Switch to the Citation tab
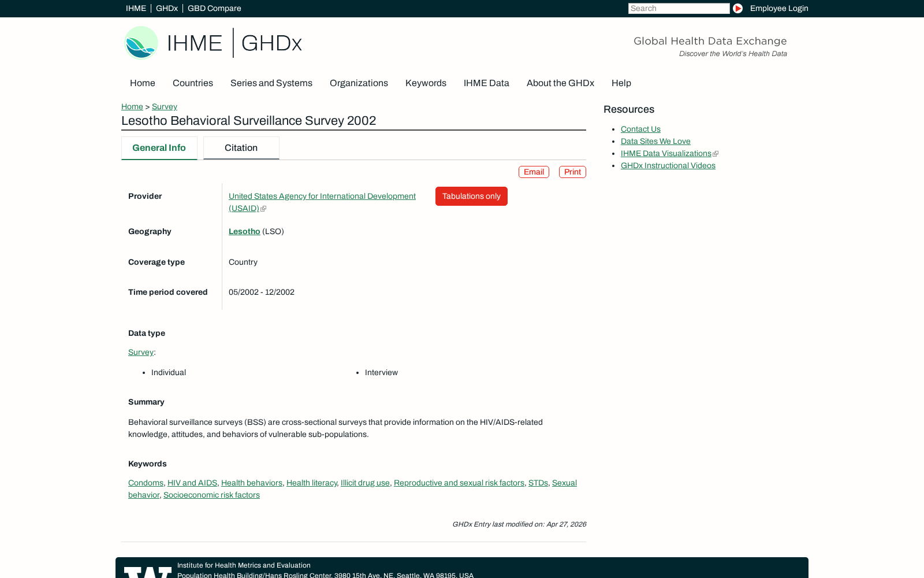The width and height of the screenshot is (924, 578). tap(241, 148)
